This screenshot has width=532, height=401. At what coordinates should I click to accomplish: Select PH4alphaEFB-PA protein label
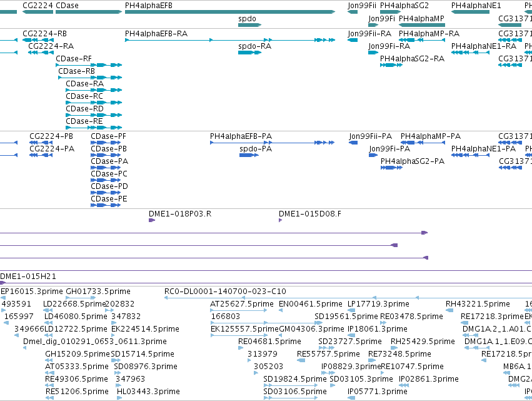pos(241,136)
